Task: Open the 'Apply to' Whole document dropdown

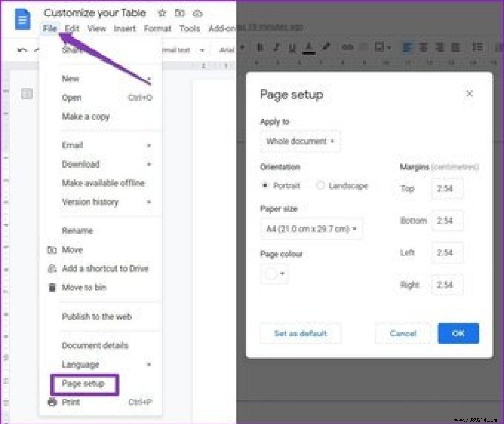Action: [x=300, y=141]
